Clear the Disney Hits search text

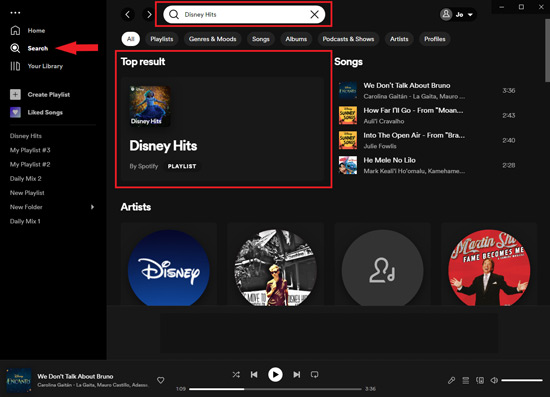tap(314, 14)
